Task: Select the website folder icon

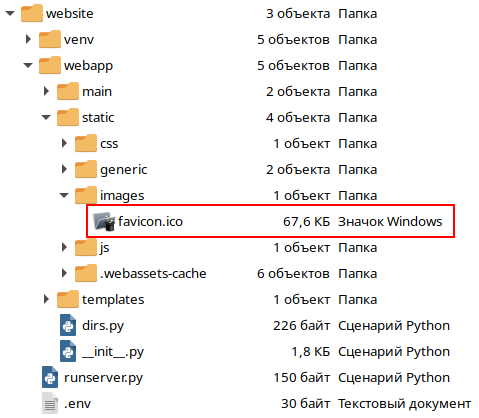Action: coord(32,13)
